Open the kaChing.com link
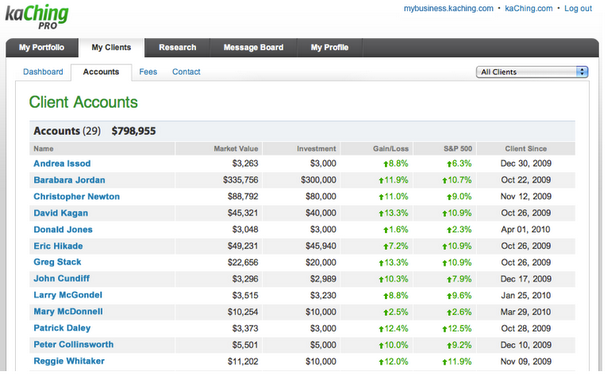The width and height of the screenshot is (615, 383). [x=528, y=9]
